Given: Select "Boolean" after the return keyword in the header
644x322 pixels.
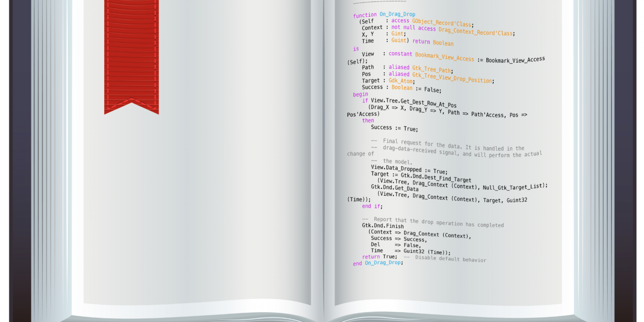Looking at the screenshot, I should [443, 43].
